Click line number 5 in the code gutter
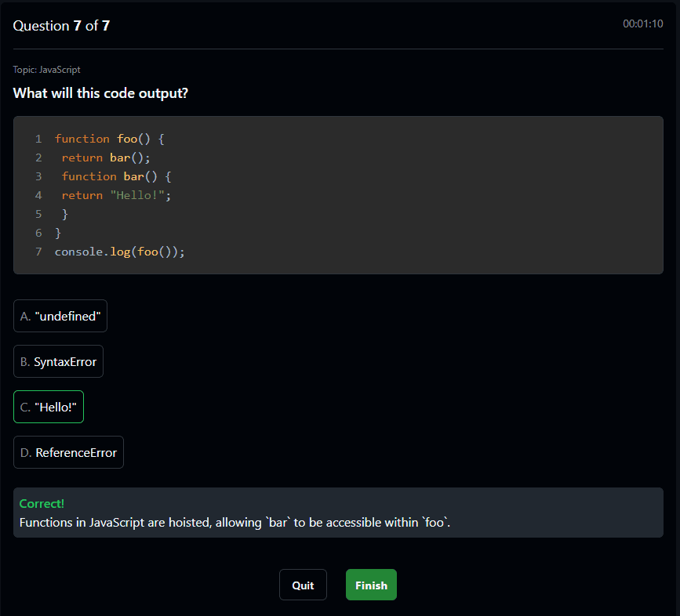Image resolution: width=680 pixels, height=616 pixels. tap(38, 214)
